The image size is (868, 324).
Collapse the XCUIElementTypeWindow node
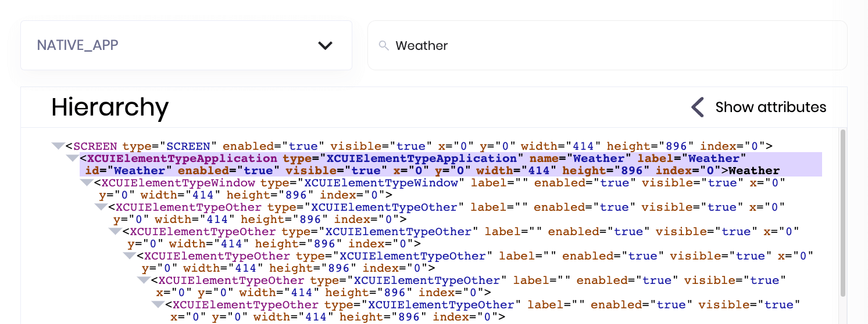(86, 182)
